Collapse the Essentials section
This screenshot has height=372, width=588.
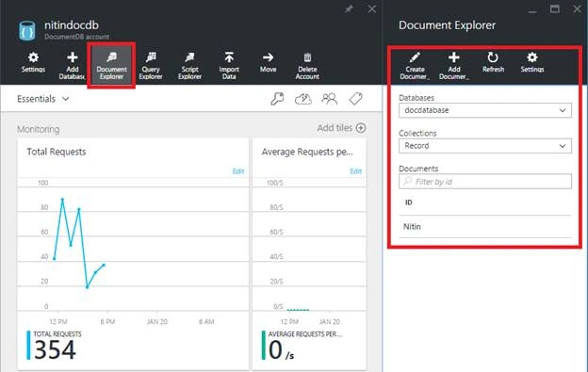click(x=43, y=99)
